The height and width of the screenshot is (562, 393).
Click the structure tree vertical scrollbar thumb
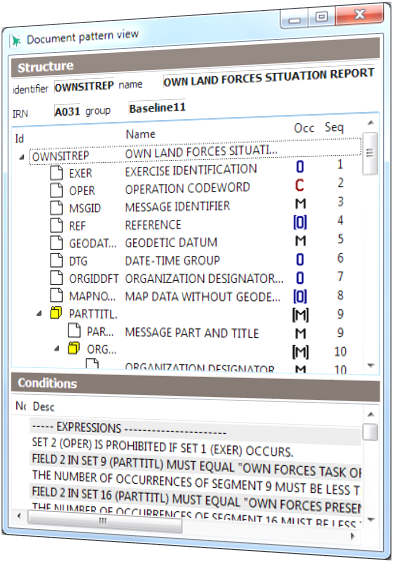[370, 153]
